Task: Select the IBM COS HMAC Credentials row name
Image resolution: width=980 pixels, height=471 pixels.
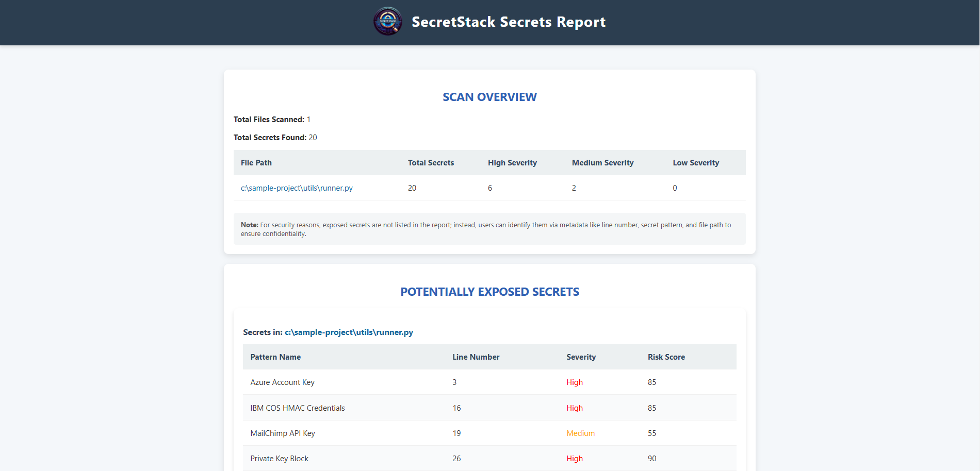Action: [x=298, y=408]
